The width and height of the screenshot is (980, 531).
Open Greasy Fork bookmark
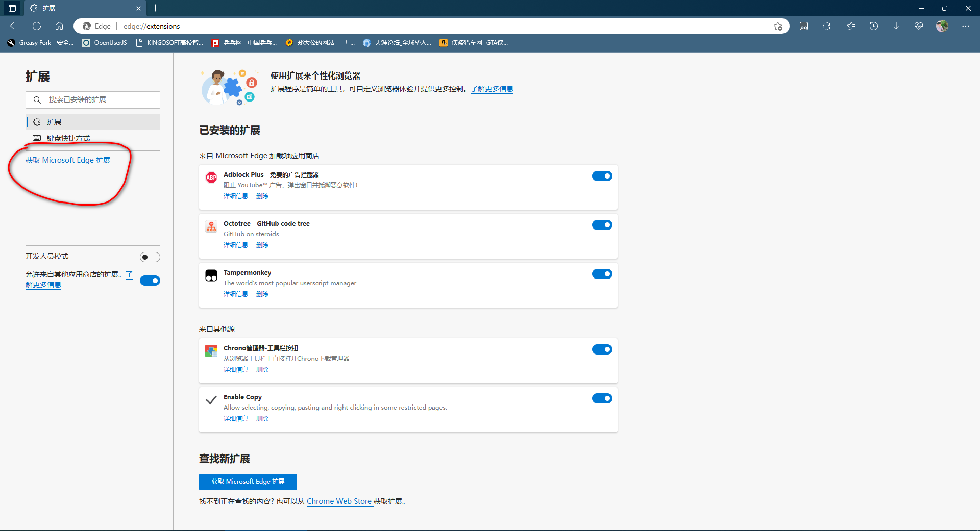41,43
